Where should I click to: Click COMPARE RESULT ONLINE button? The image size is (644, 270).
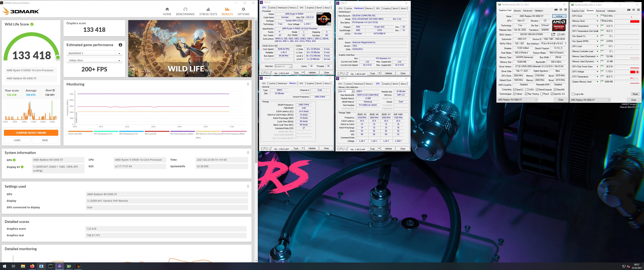point(31,133)
